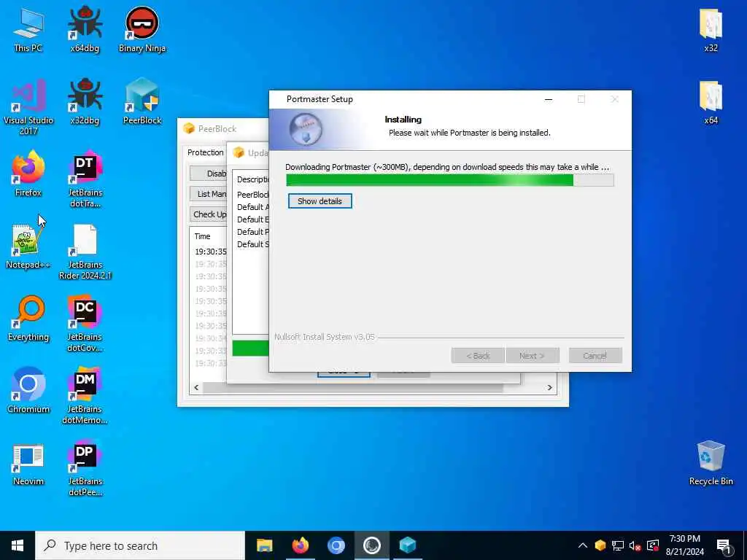This screenshot has height=560, width=747.
Task: Select the JetBrains dotMemory desktop shortcut
Action: point(85,396)
